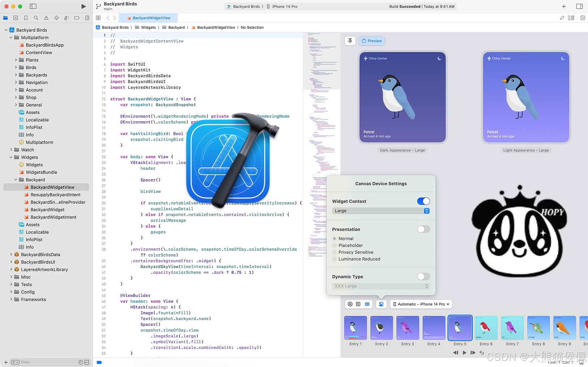
Task: Open the Issue navigator warning icon
Action: 46,18
